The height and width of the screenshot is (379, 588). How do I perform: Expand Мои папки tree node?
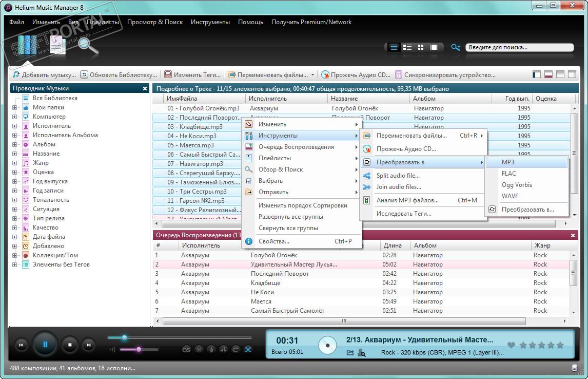15,107
